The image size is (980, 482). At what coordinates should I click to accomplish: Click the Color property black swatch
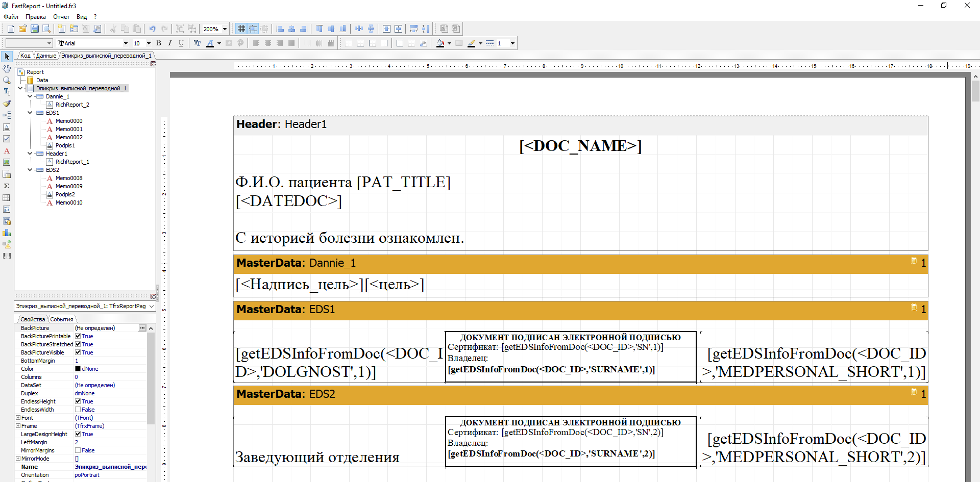pos(78,369)
